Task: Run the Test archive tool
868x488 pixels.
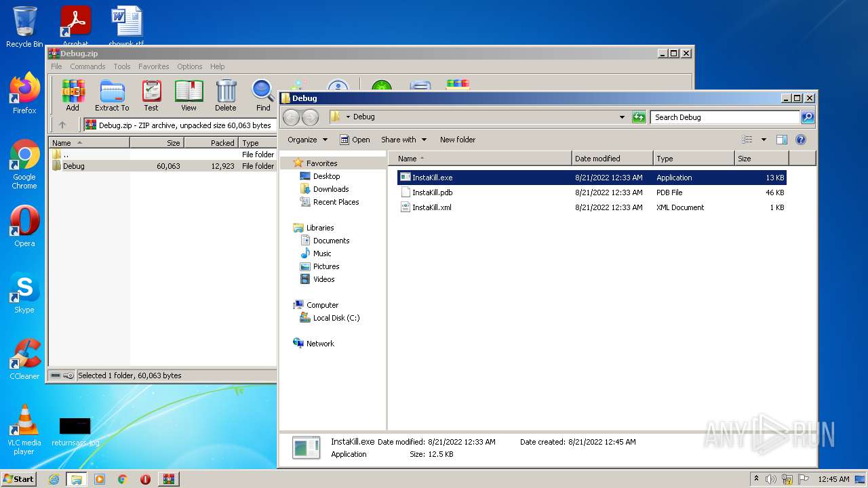Action: pyautogui.click(x=151, y=96)
